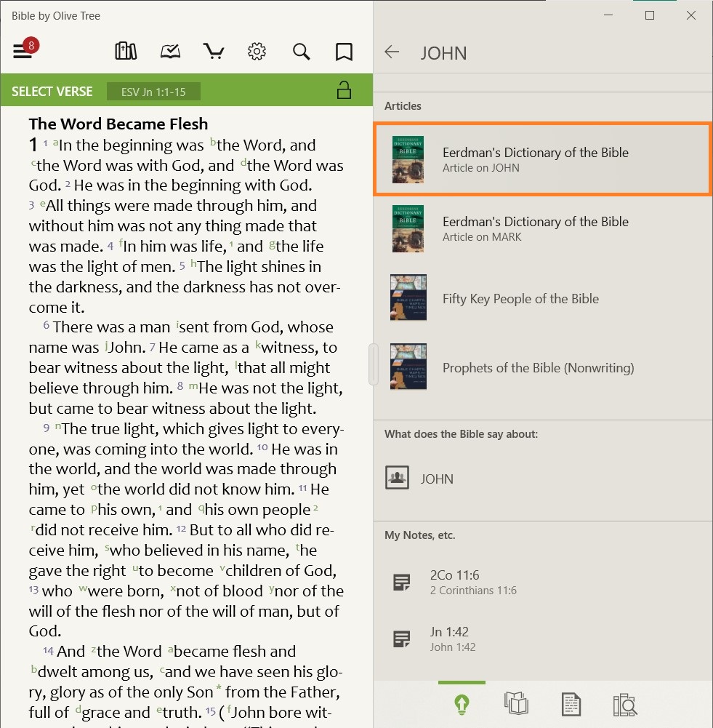Open the JOHN people topic entry
Viewport: 713px width, 728px height.
(543, 479)
